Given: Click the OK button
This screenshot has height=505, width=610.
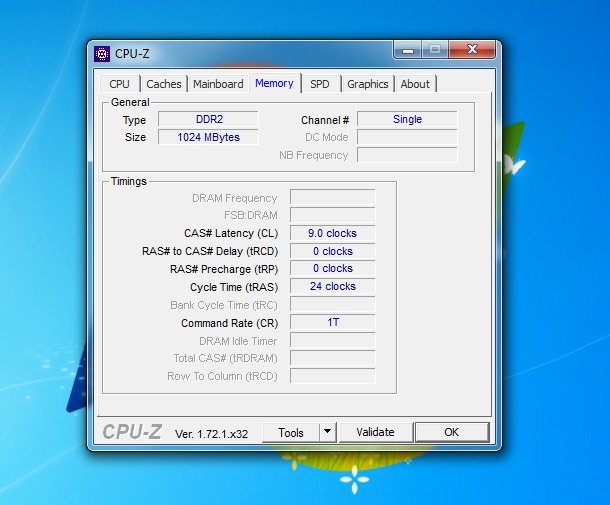Looking at the screenshot, I should point(452,432).
